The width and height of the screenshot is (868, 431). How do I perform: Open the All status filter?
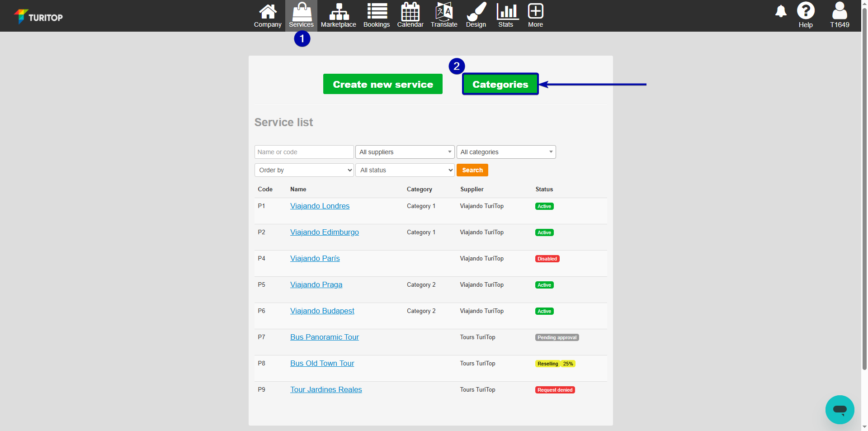click(405, 170)
